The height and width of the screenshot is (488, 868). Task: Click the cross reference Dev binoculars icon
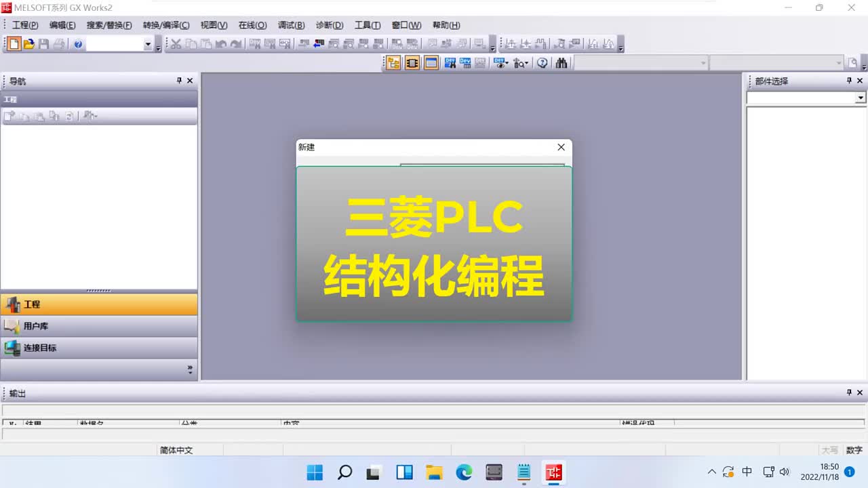[x=450, y=63]
